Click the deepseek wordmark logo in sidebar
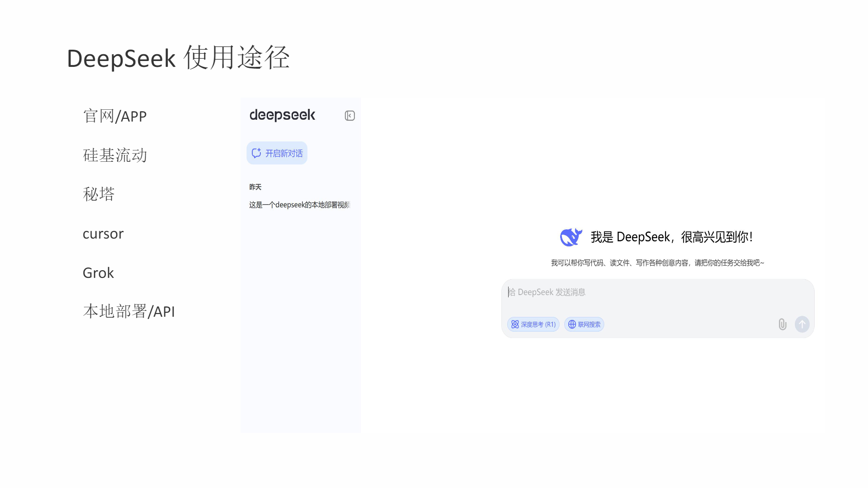 [283, 115]
